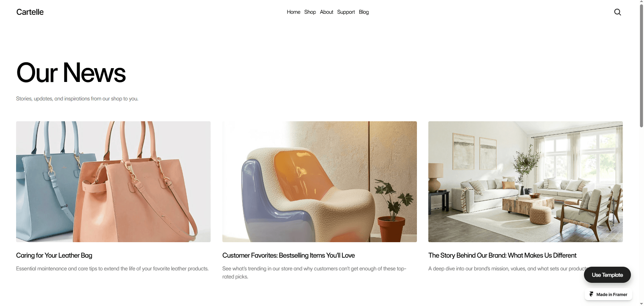Open the search magnifier icon
The image size is (644, 306).
pyautogui.click(x=618, y=12)
